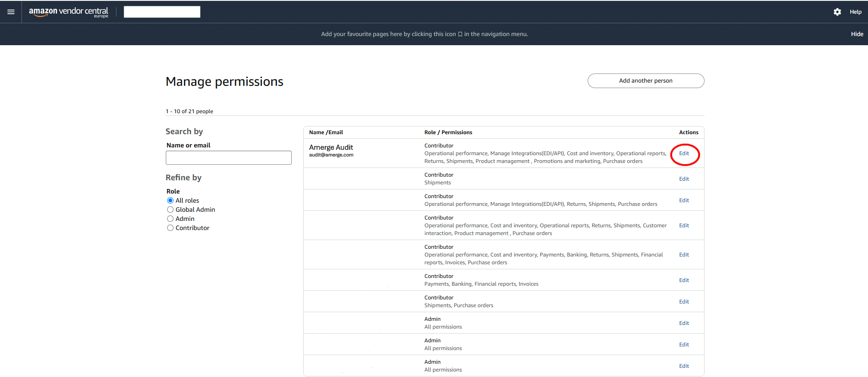The width and height of the screenshot is (868, 377).
Task: Open the settings gear icon
Action: (x=837, y=12)
